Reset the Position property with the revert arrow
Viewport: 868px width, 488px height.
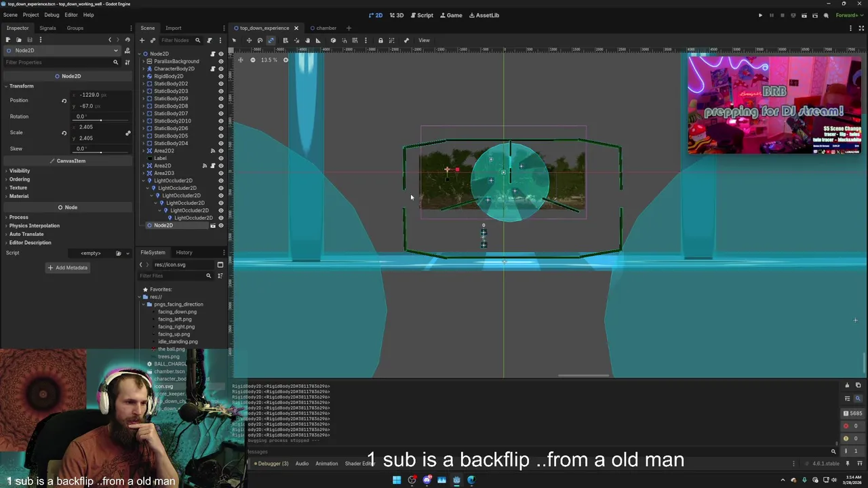(x=64, y=100)
